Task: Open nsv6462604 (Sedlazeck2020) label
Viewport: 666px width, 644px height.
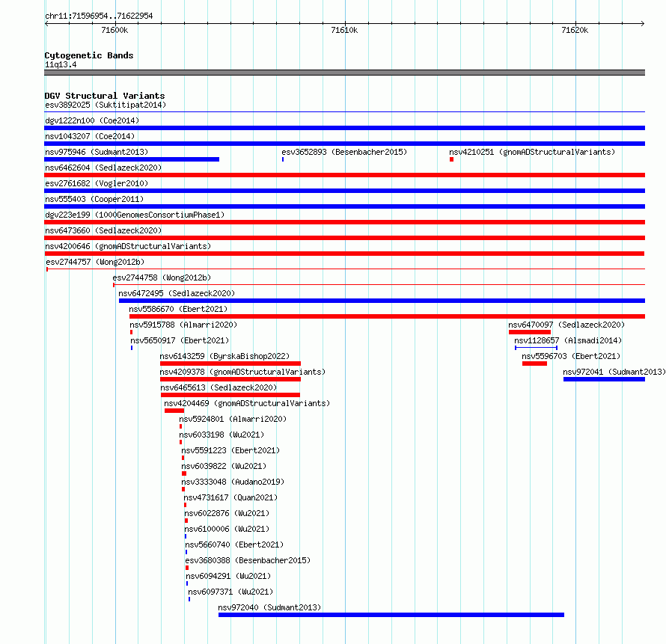Action: [103, 168]
